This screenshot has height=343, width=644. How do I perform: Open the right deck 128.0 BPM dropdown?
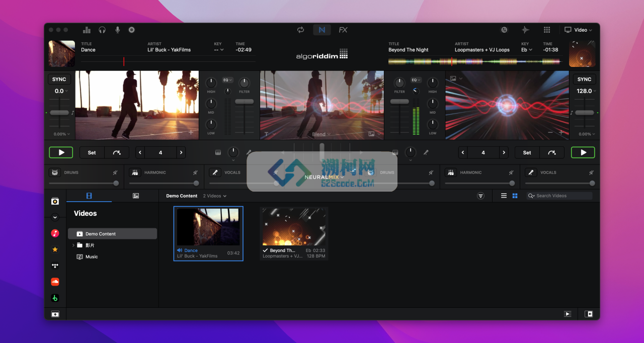586,91
